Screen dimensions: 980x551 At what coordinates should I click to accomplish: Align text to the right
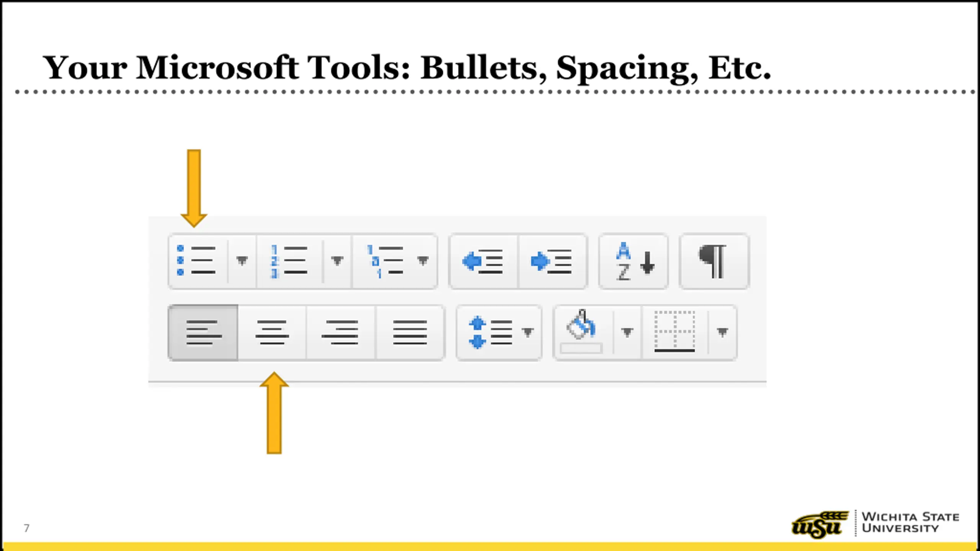click(x=341, y=333)
